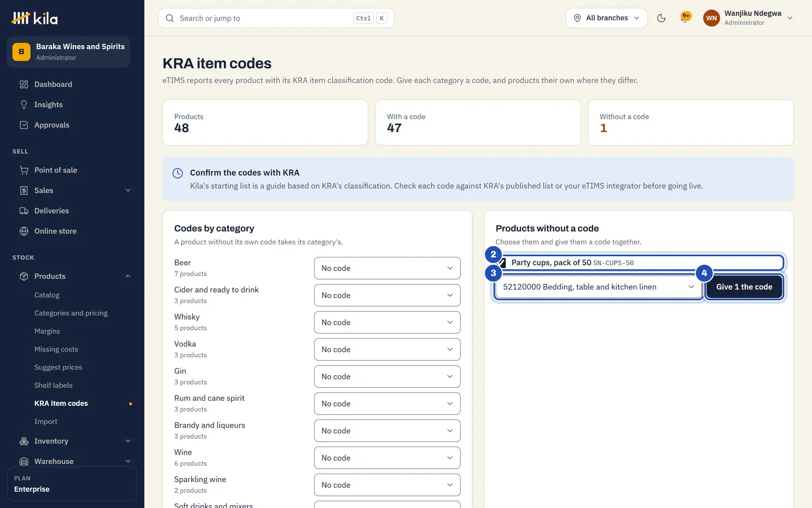Viewport: 812px width, 508px height.
Task: Open the Shelf labels page
Action: pos(54,386)
